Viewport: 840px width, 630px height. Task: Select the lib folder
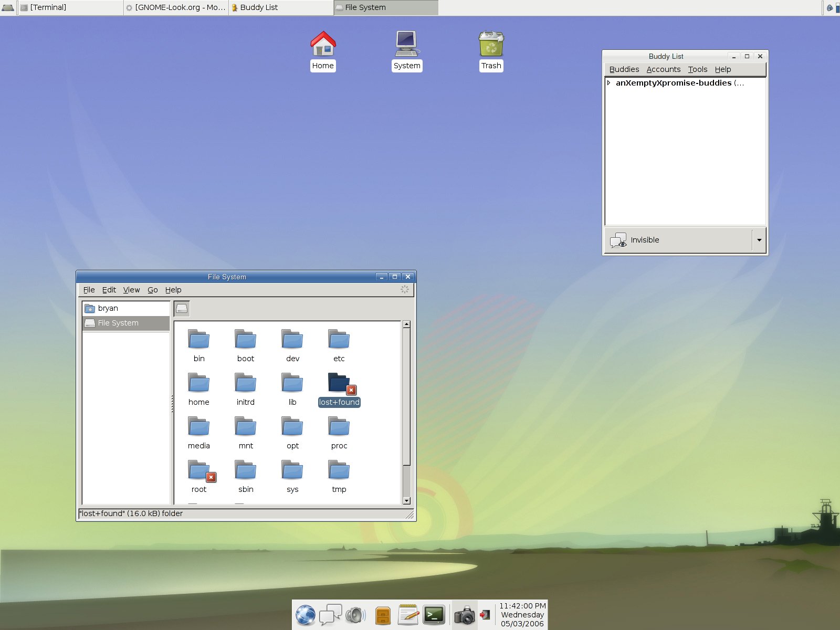tap(292, 390)
